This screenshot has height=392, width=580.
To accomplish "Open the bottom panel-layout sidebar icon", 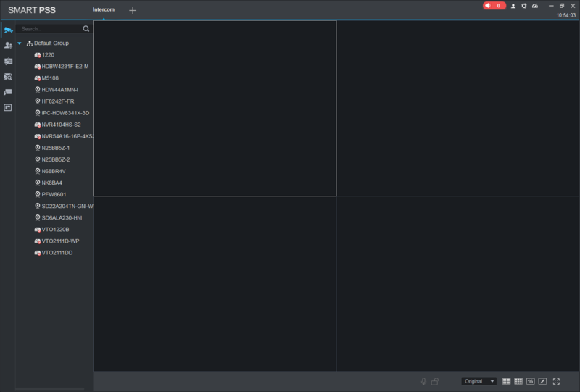I will pos(8,108).
